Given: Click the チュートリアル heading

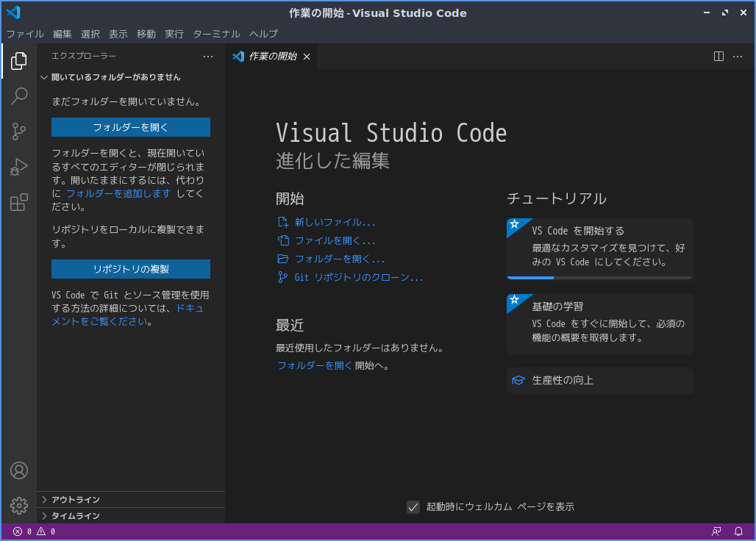Looking at the screenshot, I should tap(557, 198).
